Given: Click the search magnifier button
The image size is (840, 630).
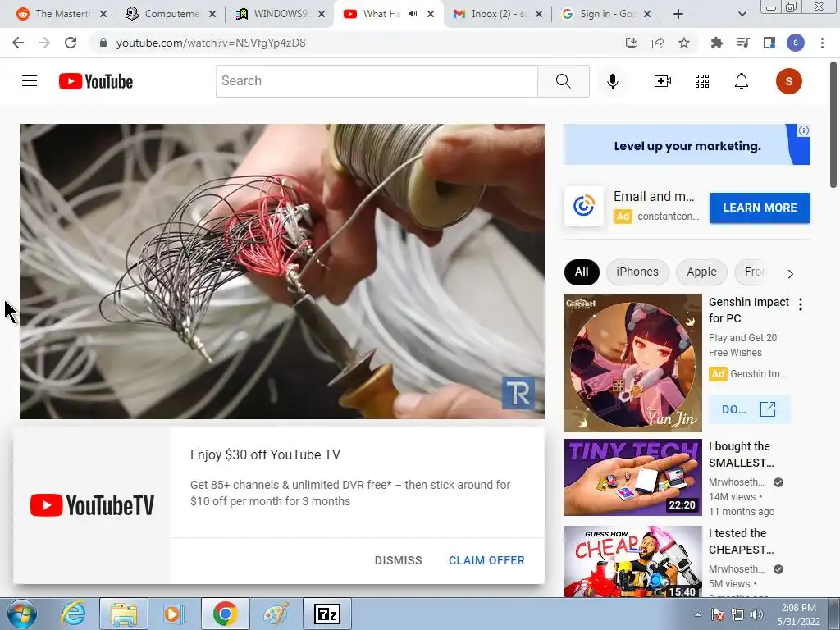Looking at the screenshot, I should pos(563,81).
